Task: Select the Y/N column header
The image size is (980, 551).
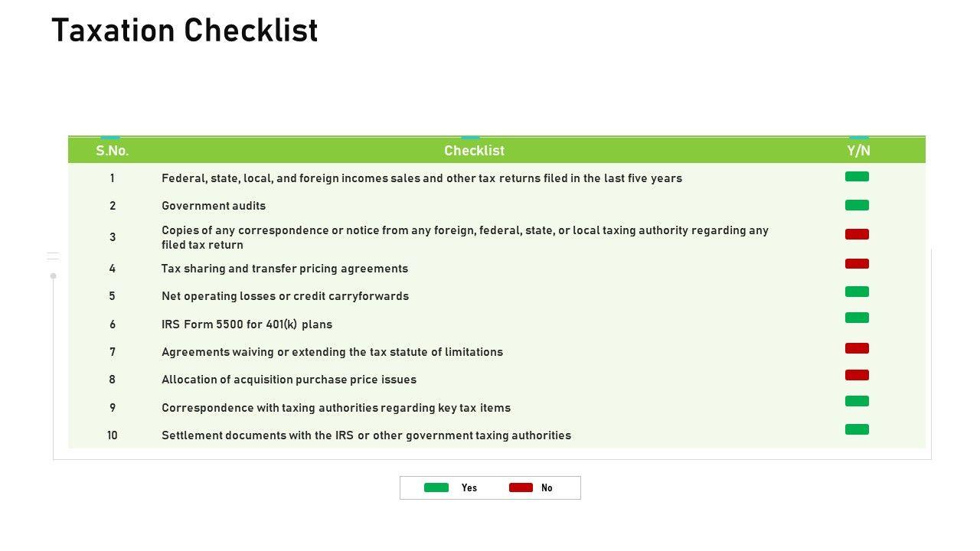Action: point(858,151)
